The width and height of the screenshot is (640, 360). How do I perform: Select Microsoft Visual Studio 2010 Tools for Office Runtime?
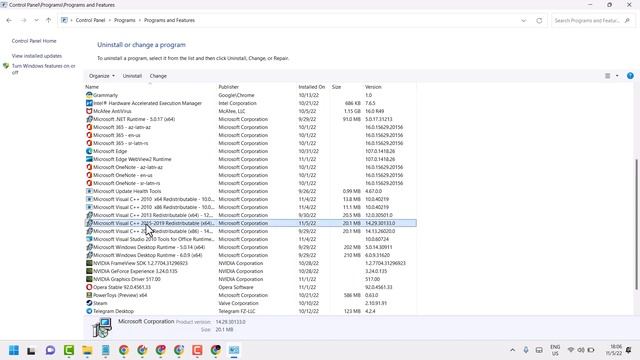[250, 239]
